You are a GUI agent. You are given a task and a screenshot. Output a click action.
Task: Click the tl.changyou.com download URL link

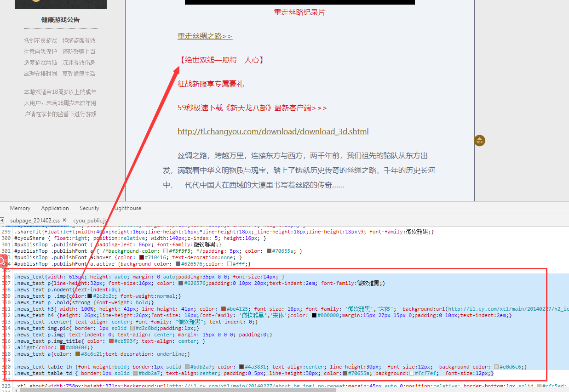coord(273,132)
